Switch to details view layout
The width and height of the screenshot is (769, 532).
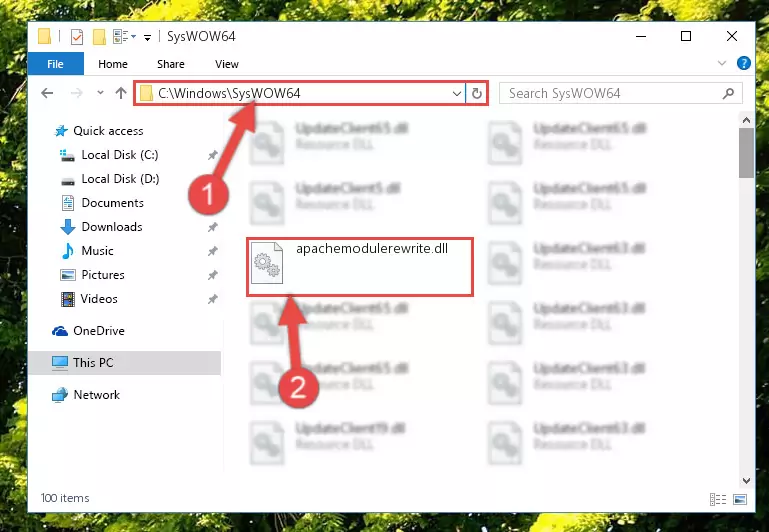coord(718,500)
